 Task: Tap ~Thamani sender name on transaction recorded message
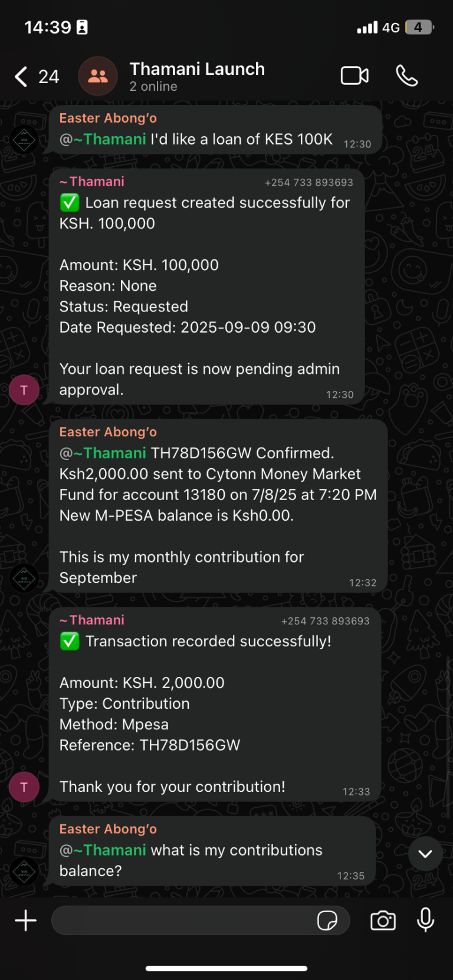click(93, 620)
